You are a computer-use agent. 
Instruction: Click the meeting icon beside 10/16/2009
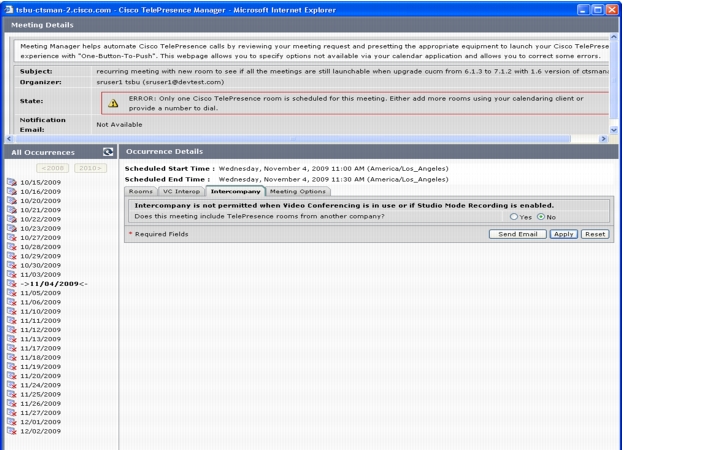click(12, 191)
